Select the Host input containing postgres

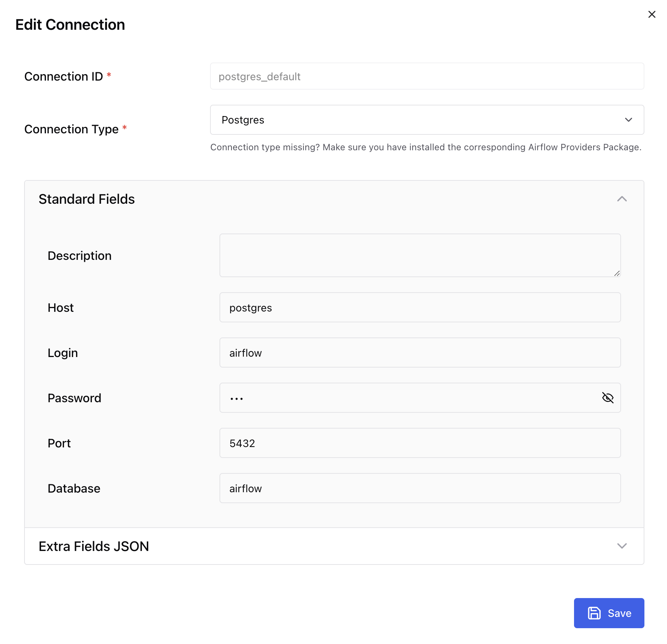click(x=420, y=308)
